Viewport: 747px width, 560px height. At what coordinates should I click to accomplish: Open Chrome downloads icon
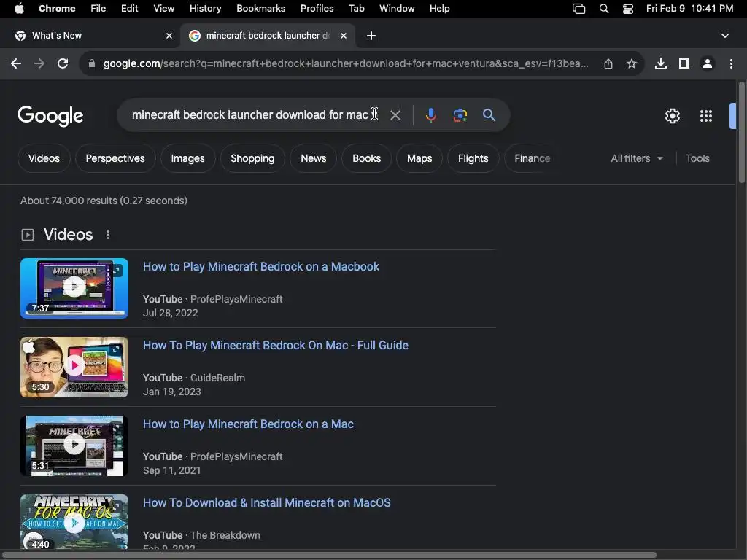coord(661,63)
